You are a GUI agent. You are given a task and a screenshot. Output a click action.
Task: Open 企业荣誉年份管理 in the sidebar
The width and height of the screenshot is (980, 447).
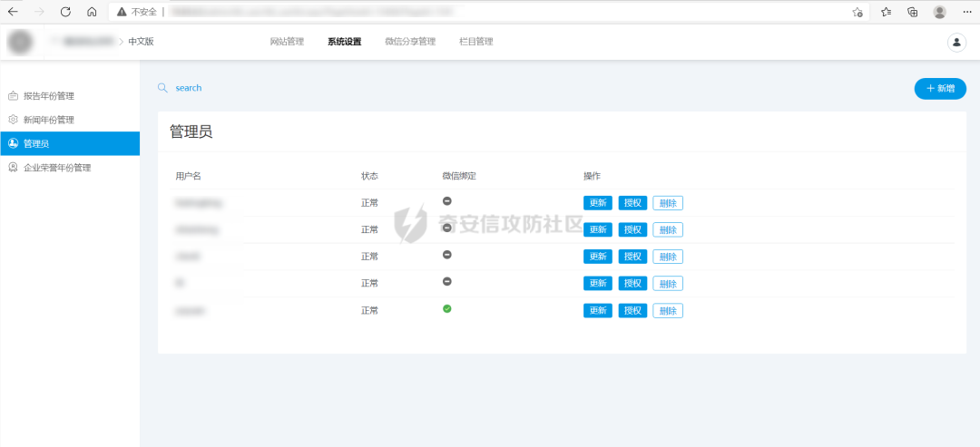69,168
